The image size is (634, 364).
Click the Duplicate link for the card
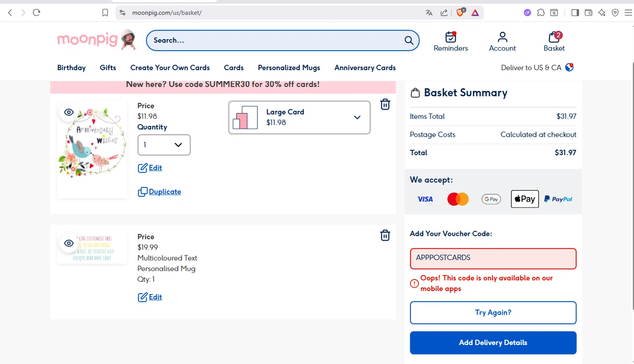coord(164,192)
